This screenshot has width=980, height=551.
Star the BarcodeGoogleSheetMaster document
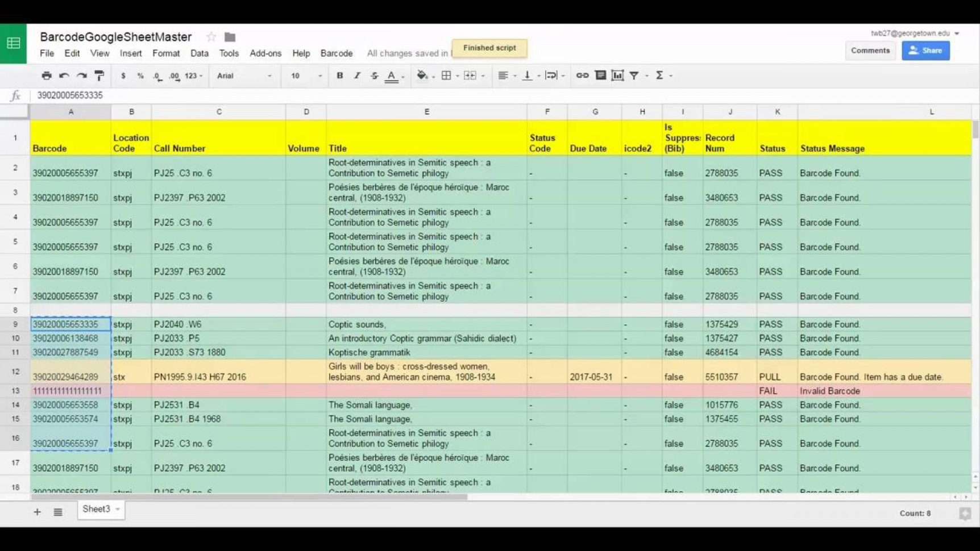(x=211, y=37)
